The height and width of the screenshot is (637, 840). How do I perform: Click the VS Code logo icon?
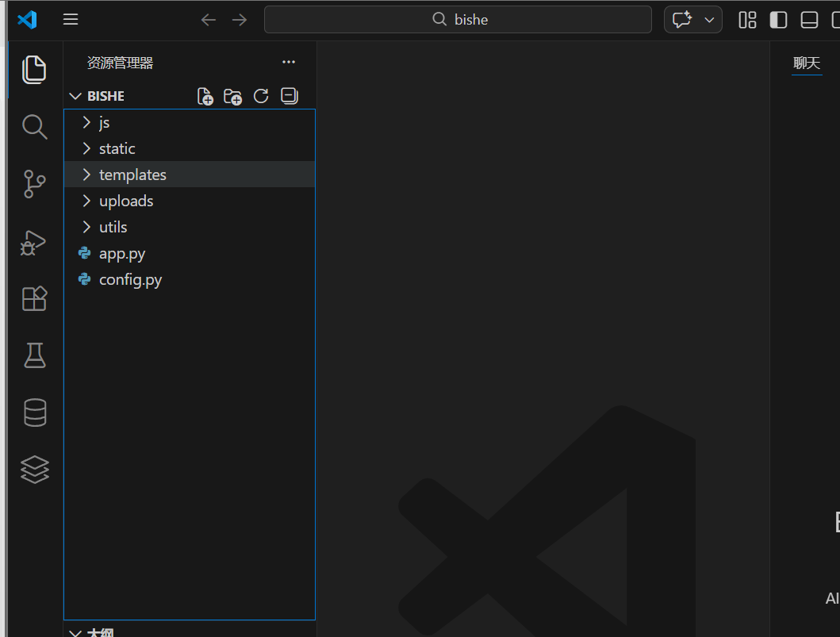[27, 20]
